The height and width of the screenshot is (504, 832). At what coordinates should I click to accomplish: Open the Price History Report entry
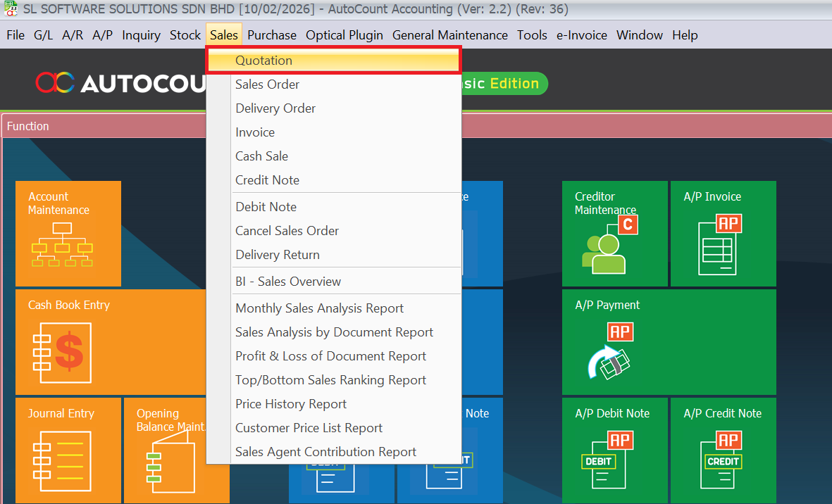291,404
